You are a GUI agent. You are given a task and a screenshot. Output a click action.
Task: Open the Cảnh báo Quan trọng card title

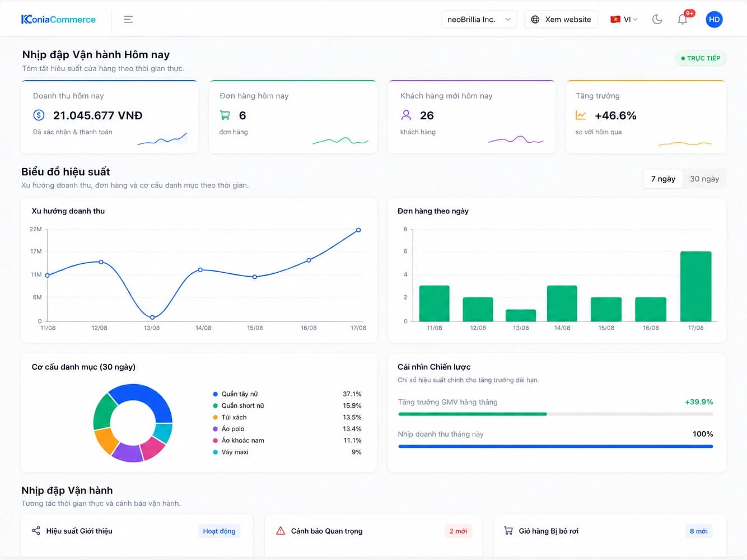326,531
